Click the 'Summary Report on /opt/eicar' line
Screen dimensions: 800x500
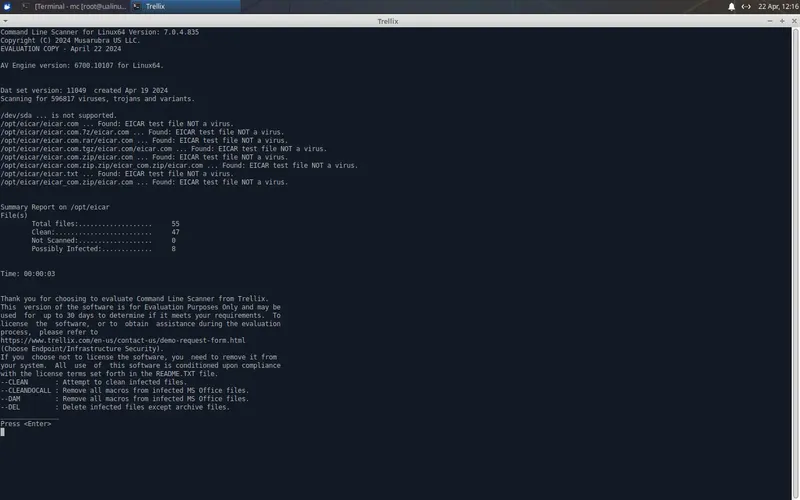point(55,207)
